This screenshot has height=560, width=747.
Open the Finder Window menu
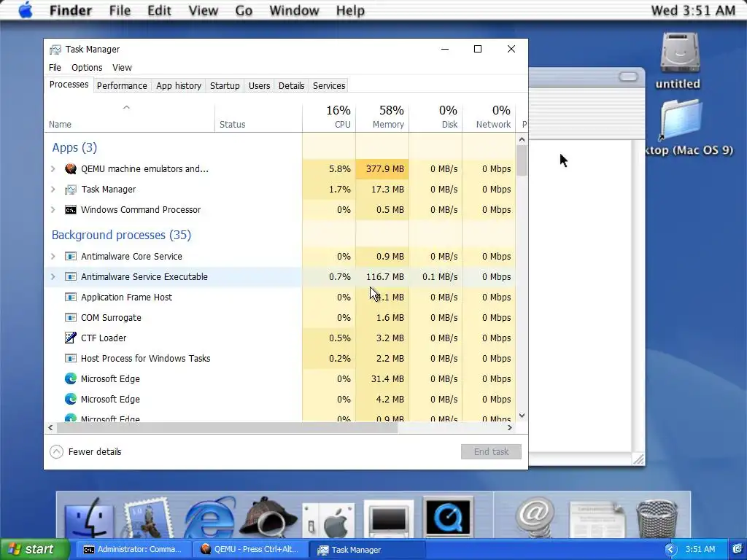click(294, 10)
